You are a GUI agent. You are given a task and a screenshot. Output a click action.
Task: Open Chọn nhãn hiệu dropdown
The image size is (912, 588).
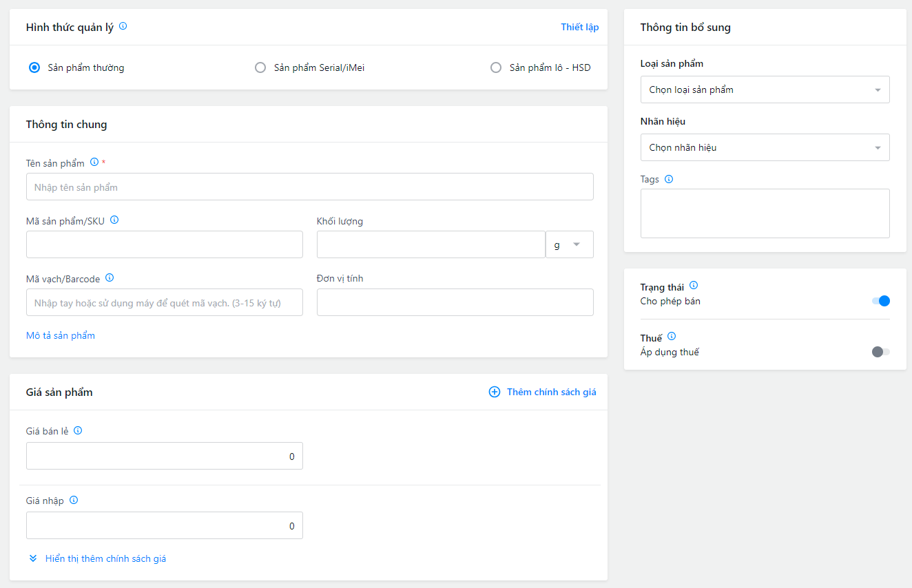tap(765, 147)
